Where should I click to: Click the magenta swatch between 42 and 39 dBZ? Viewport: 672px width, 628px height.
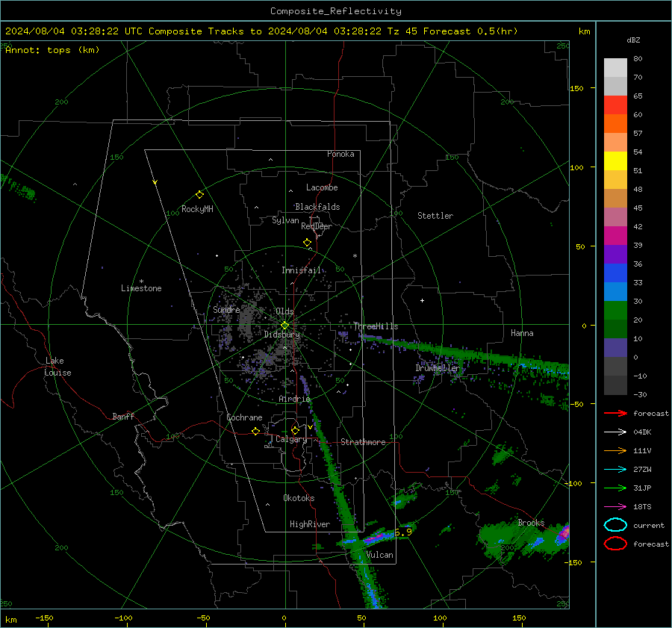click(615, 236)
